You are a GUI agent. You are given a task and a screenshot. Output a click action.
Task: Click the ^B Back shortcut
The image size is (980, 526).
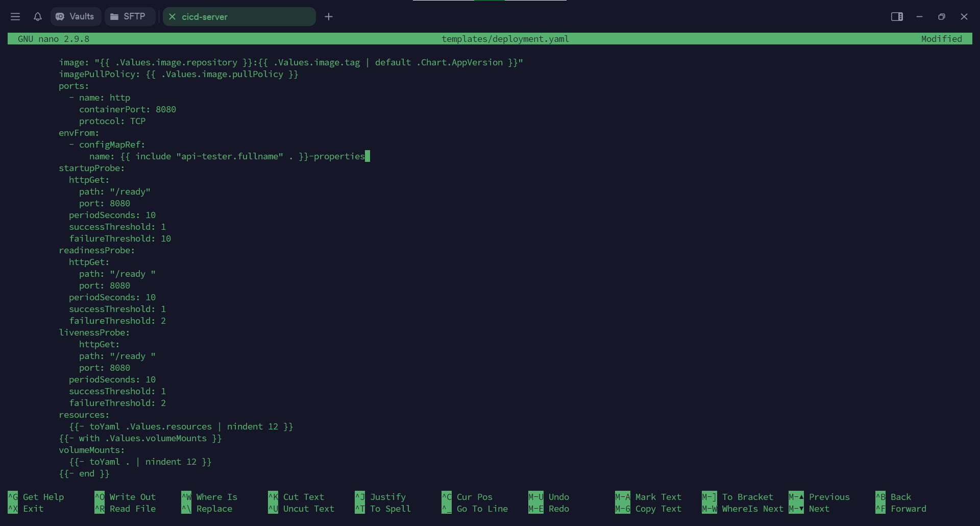click(893, 497)
